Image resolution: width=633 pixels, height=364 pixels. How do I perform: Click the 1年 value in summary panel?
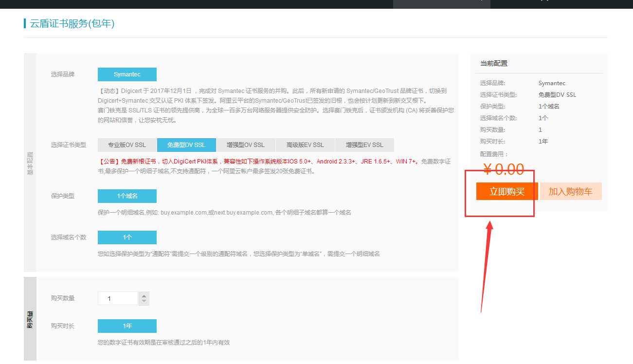pos(543,142)
